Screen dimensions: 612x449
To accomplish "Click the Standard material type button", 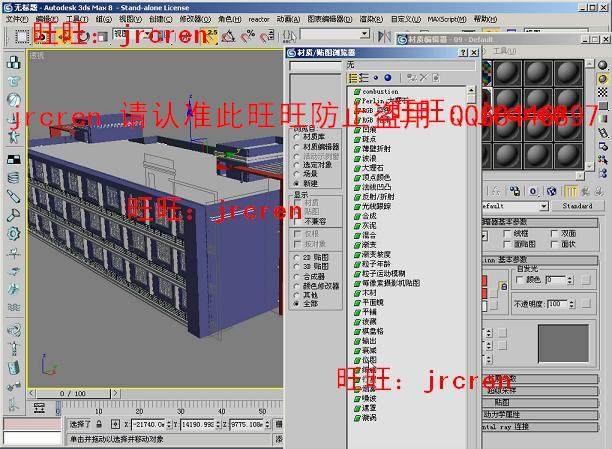I will (577, 206).
